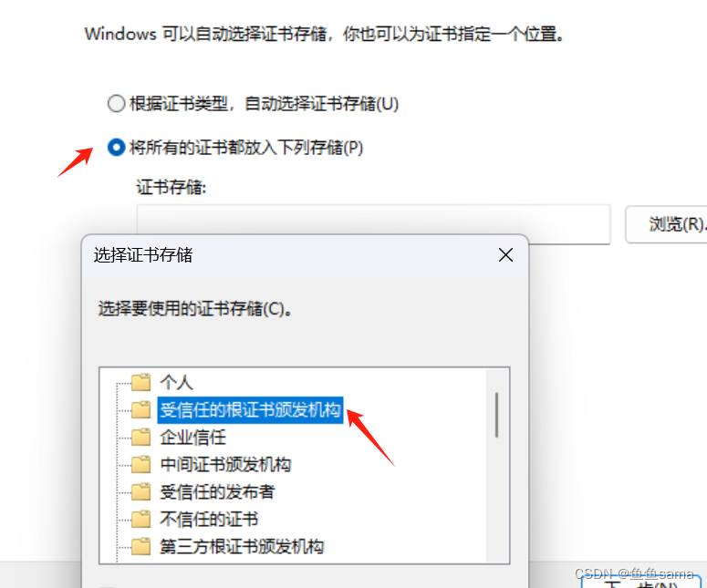Open the 浏览(R) browse button
This screenshot has height=588, width=707.
[668, 224]
